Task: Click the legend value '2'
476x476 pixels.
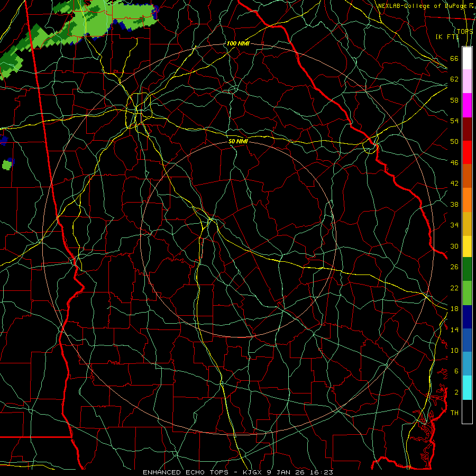Action: point(456,392)
